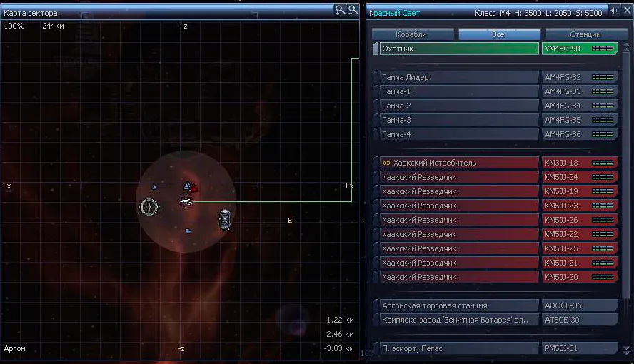Select the small blue triangle ship on map
The width and height of the screenshot is (634, 364).
click(x=154, y=187)
